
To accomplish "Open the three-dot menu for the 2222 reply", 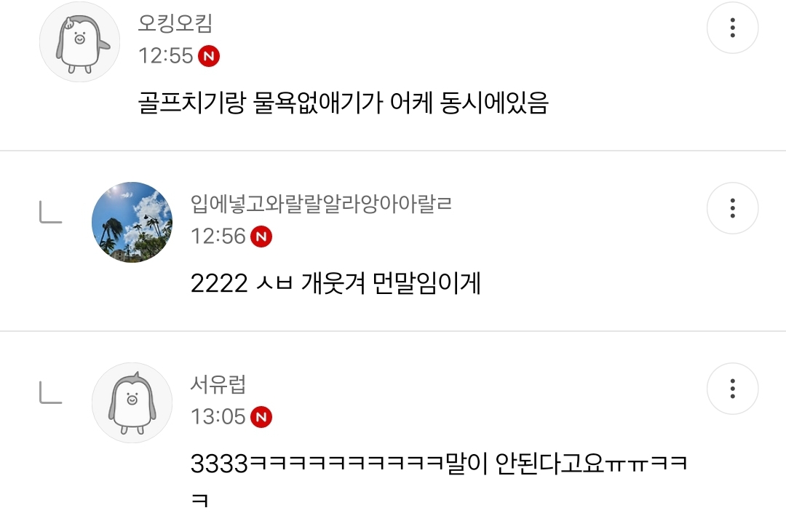I will coord(732,208).
